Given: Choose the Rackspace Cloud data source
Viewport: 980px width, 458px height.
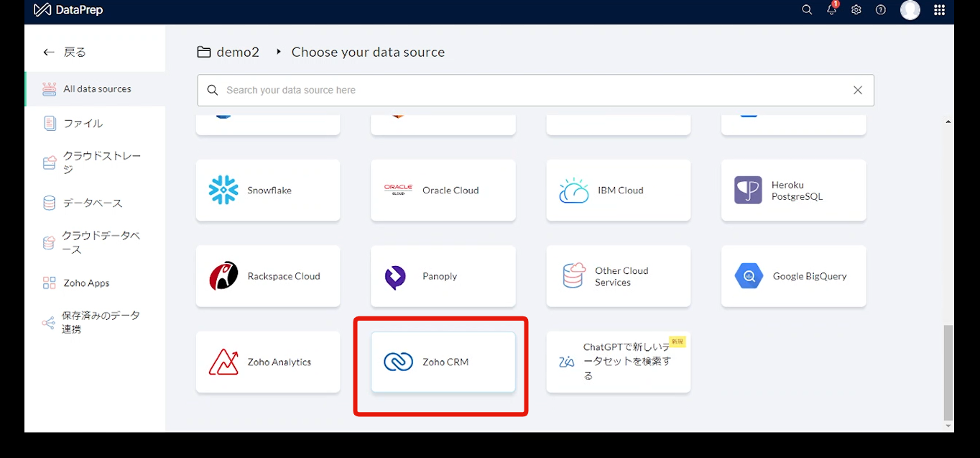Looking at the screenshot, I should [268, 276].
